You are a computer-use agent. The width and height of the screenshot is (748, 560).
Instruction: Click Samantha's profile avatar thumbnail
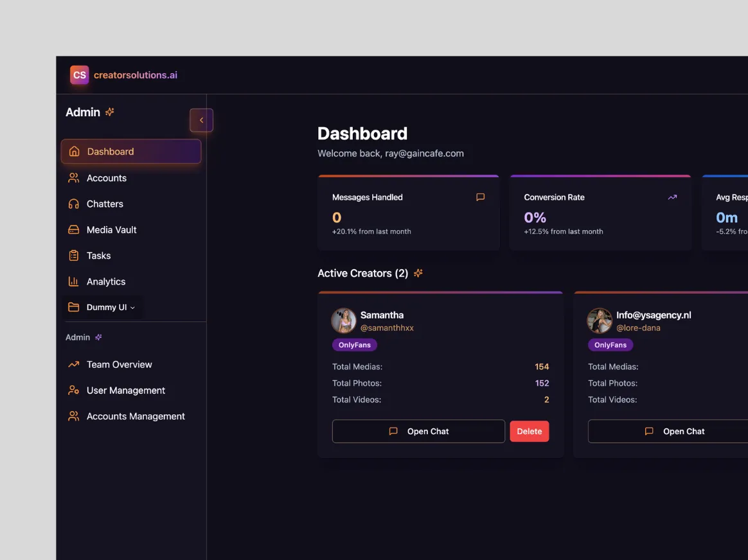click(344, 320)
